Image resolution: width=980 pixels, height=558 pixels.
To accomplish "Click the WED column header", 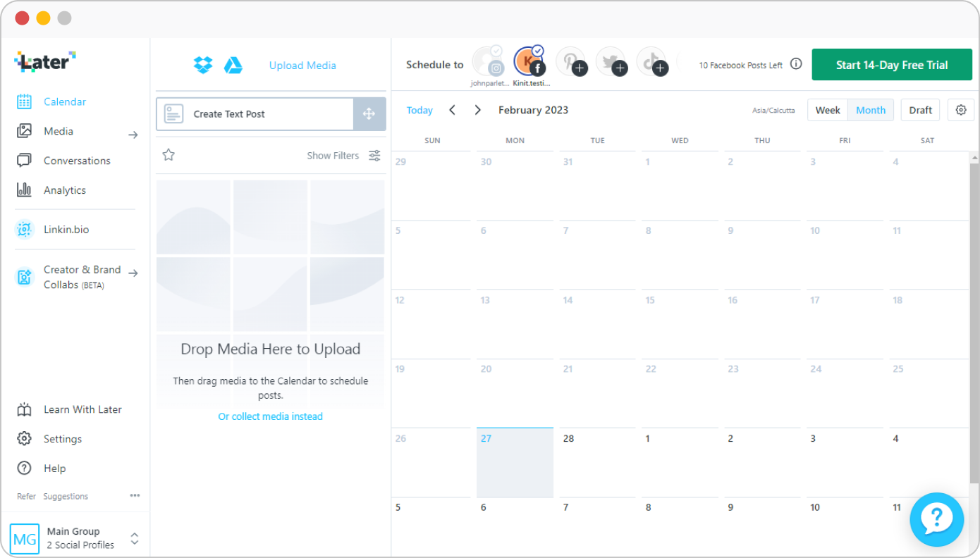I will click(680, 140).
